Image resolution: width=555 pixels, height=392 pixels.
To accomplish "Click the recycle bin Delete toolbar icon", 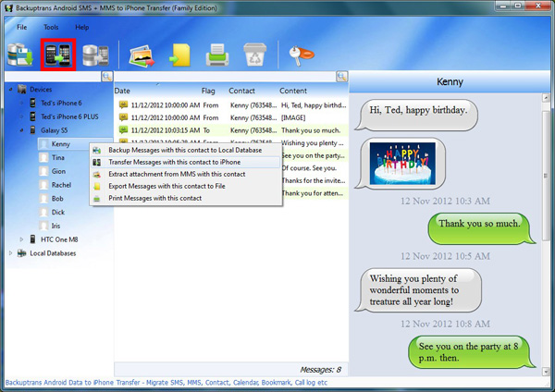I will click(255, 55).
